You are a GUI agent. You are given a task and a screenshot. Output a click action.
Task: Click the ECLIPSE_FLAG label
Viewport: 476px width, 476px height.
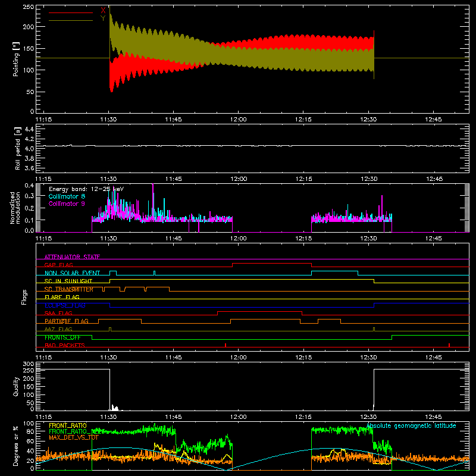(65, 305)
